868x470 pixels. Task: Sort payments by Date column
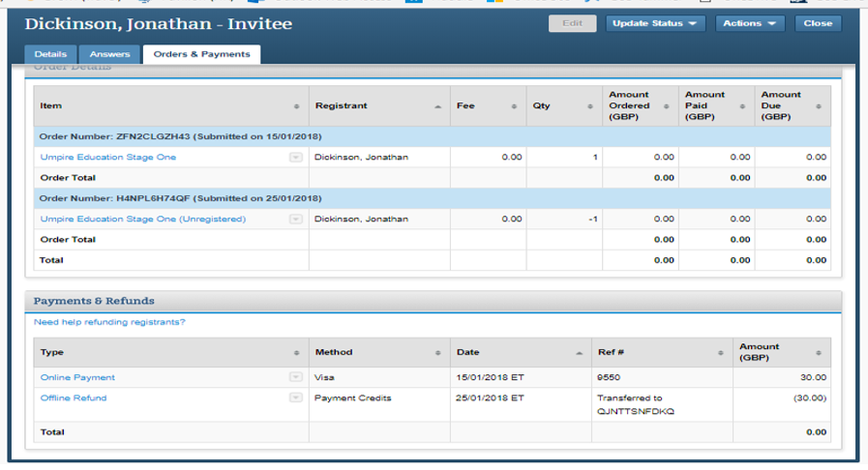(x=521, y=352)
